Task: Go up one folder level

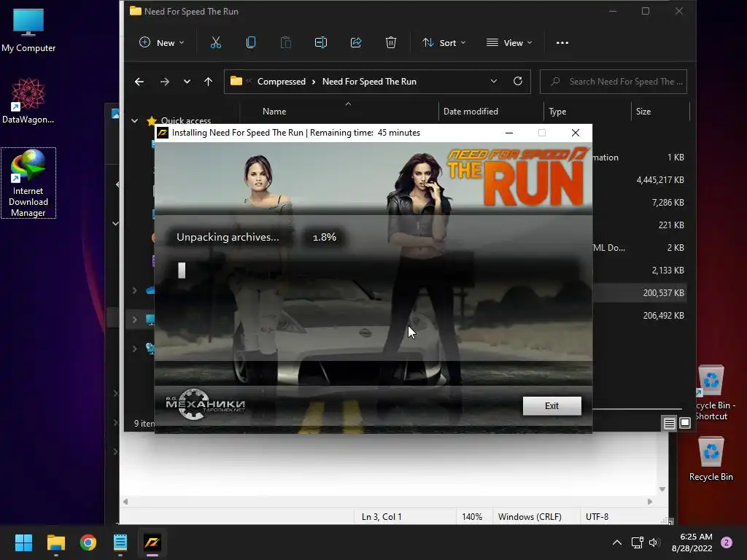Action: coord(208,82)
